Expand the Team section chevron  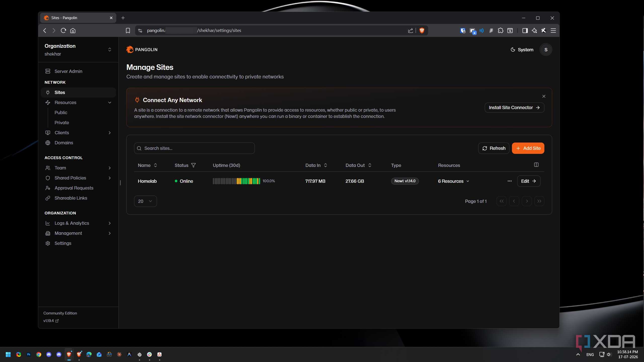pyautogui.click(x=110, y=168)
